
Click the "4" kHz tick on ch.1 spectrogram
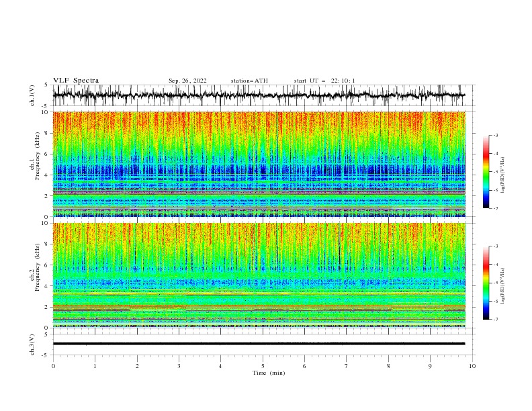(x=47, y=175)
